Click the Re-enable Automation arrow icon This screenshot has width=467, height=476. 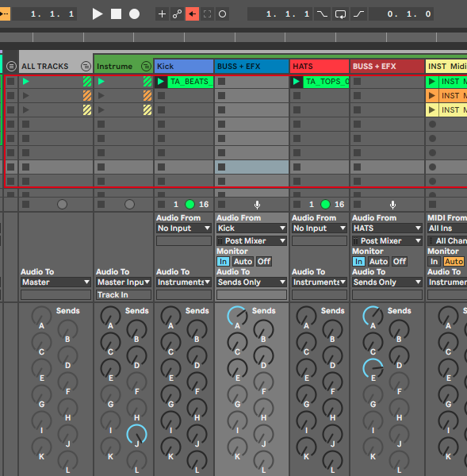tap(192, 14)
